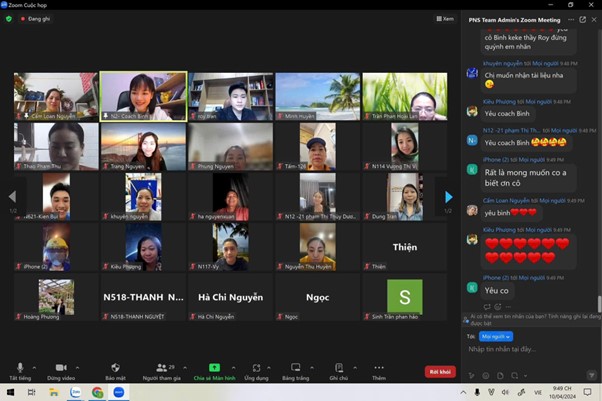Open the Thêm more options menu
Image resolution: width=602 pixels, height=401 pixels.
coord(379,367)
